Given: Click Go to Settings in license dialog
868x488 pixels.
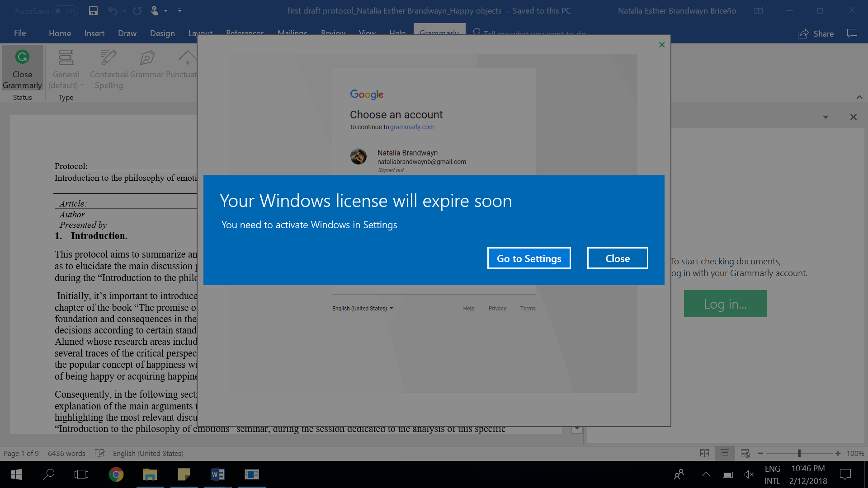Looking at the screenshot, I should (x=529, y=258).
